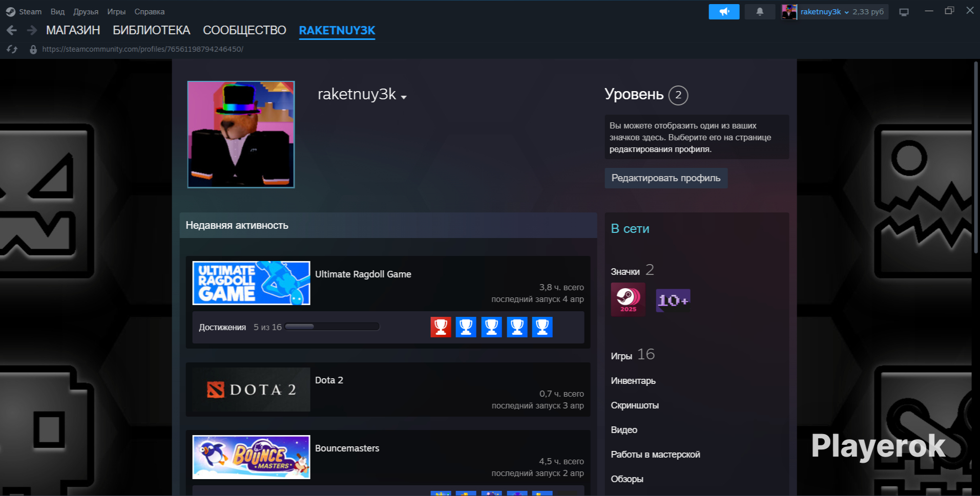Click the "последний запуск 2 апр" text
Screen dimensions: 980x496
(x=537, y=473)
